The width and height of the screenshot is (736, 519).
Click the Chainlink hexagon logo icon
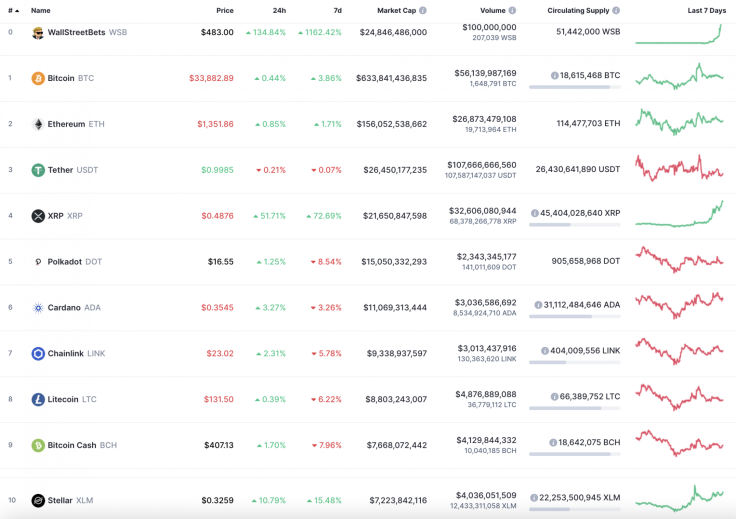38,353
